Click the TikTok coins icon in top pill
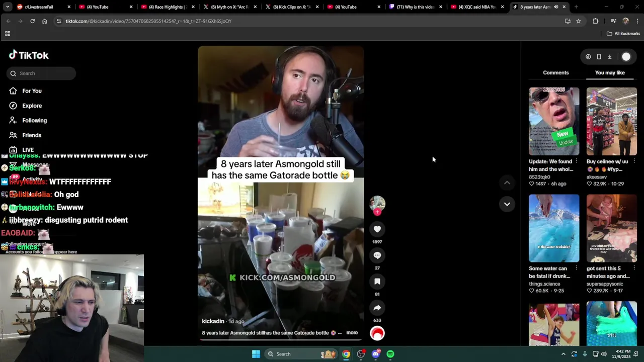The height and width of the screenshot is (362, 644). pyautogui.click(x=588, y=57)
